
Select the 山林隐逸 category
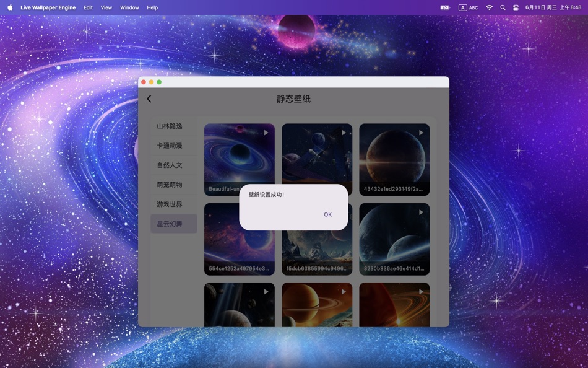point(174,126)
